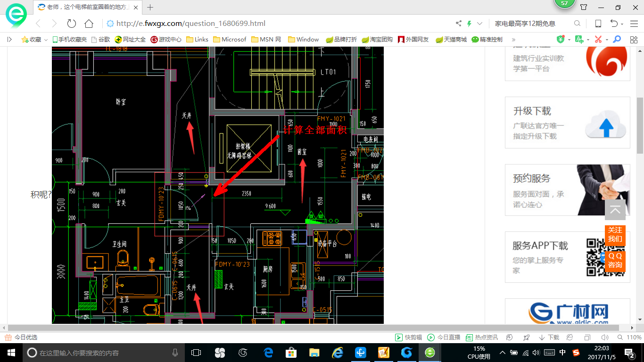The width and height of the screenshot is (644, 362).
Task: Expand more bookmarks chevron
Action: [513, 40]
